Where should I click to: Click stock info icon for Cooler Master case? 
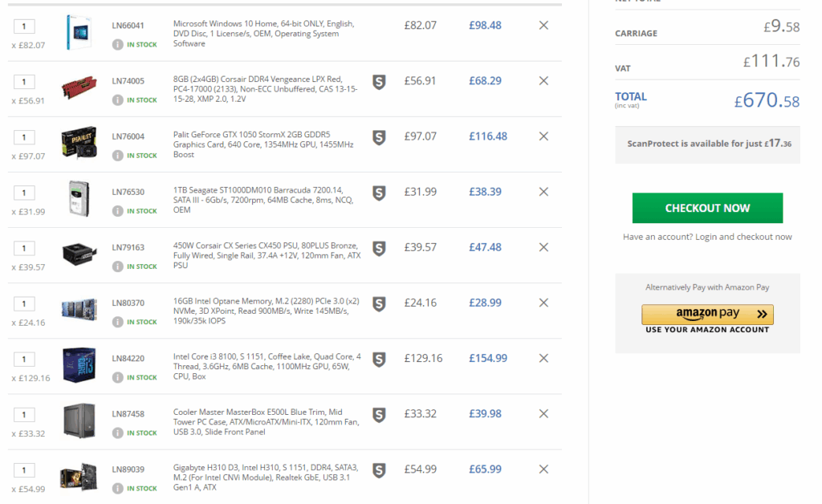click(x=118, y=433)
